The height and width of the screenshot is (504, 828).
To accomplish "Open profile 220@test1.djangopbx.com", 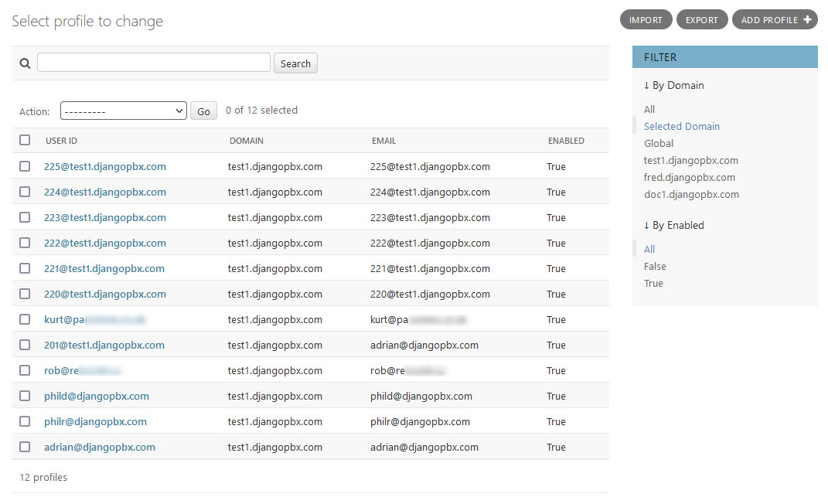I will click(x=104, y=294).
